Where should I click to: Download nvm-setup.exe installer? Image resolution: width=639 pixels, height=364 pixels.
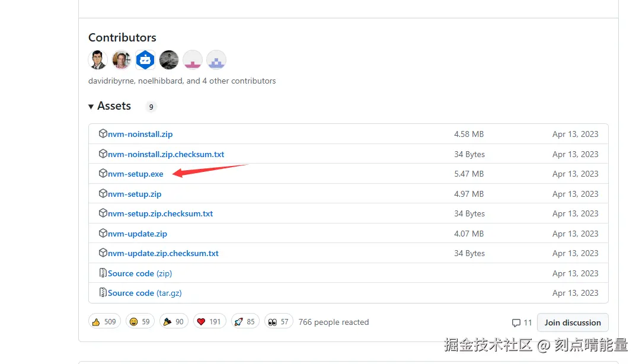pos(135,174)
